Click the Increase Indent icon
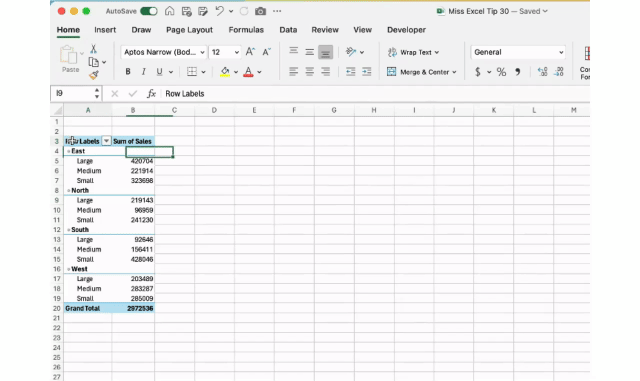This screenshot has height=381, width=640. point(367,72)
